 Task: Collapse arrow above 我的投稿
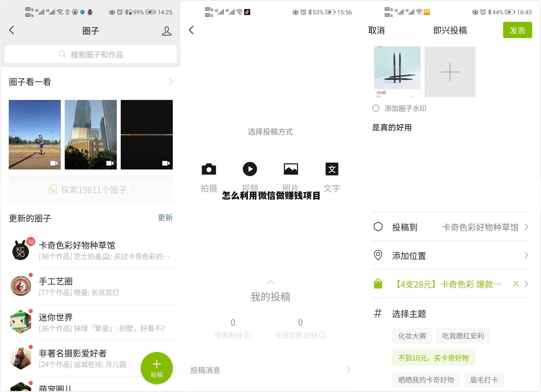(x=270, y=282)
